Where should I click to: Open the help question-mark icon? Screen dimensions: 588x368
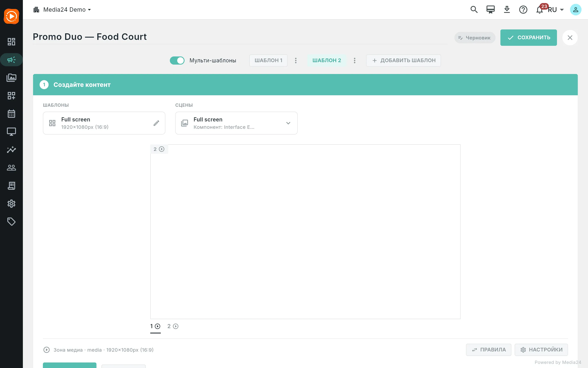point(523,10)
